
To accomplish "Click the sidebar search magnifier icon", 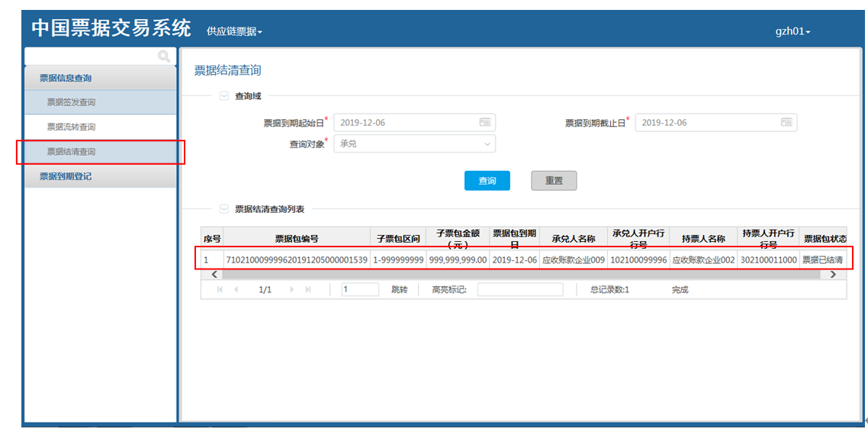I will (163, 56).
